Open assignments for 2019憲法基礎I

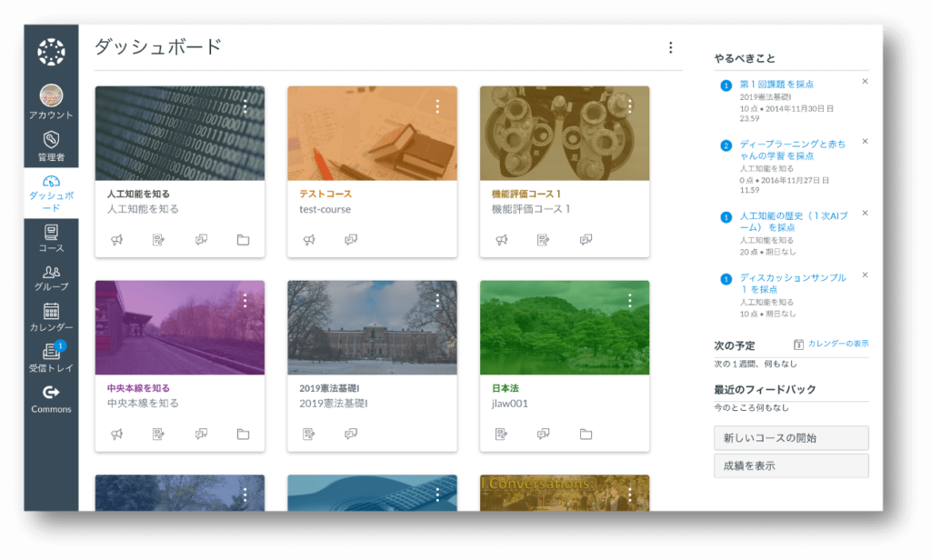coord(309,435)
